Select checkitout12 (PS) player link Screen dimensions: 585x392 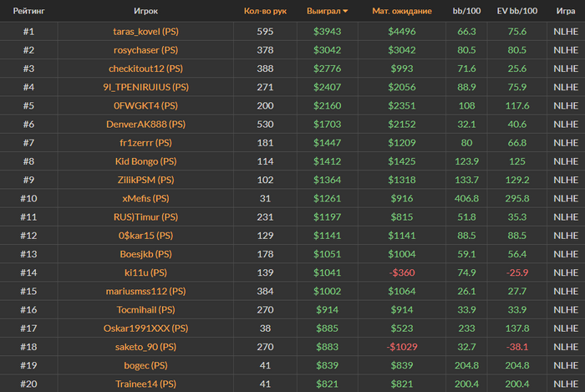(145, 69)
